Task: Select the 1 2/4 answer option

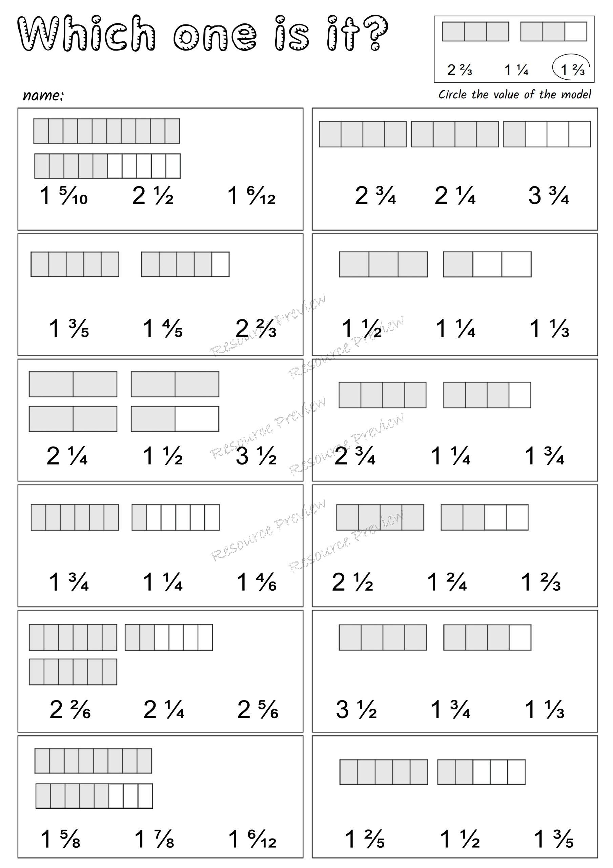Action: point(447,582)
